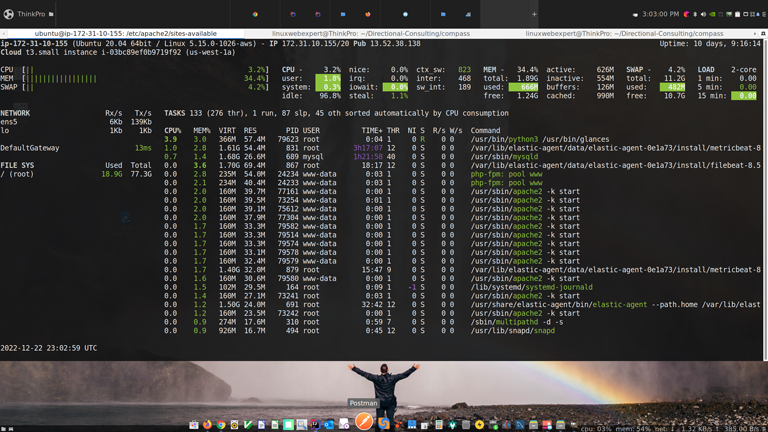Open Google Chrome from the bottom dock
This screenshot has height=432, width=768.
221,425
